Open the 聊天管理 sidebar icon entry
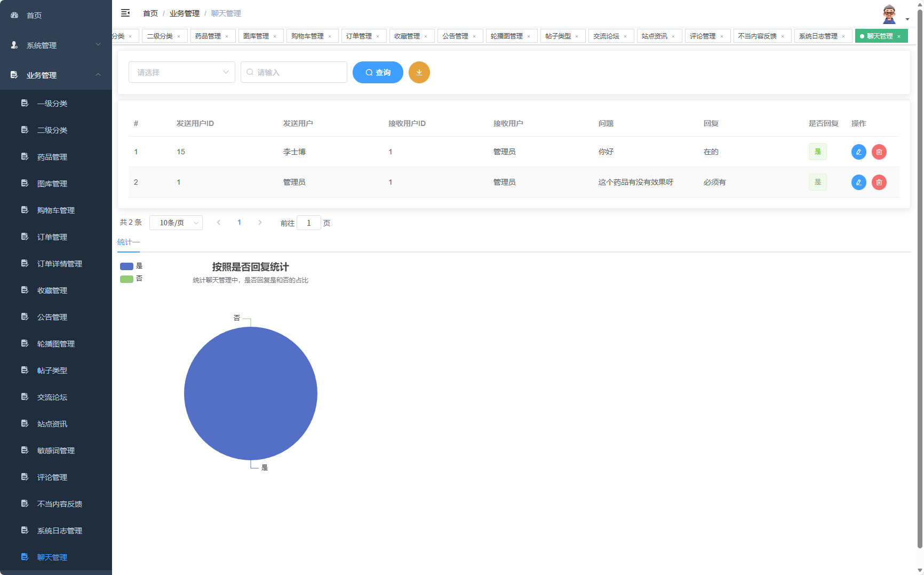Image resolution: width=924 pixels, height=575 pixels. click(25, 557)
